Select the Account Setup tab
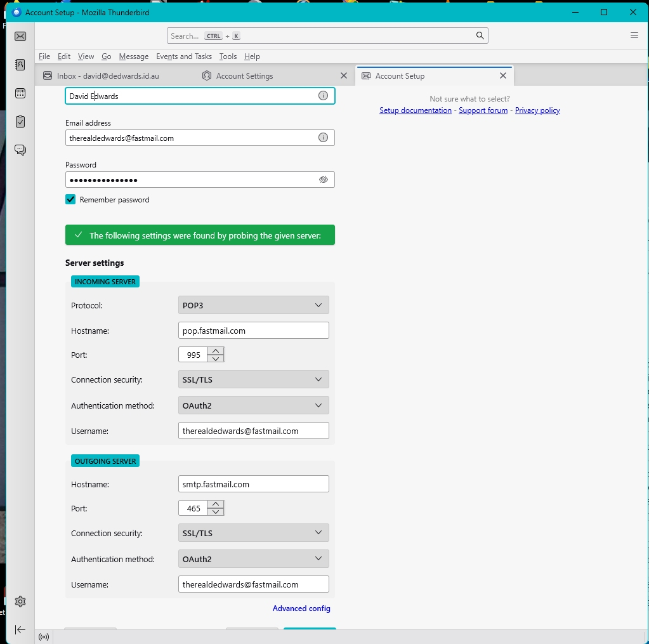This screenshot has height=644, width=649. coord(435,76)
